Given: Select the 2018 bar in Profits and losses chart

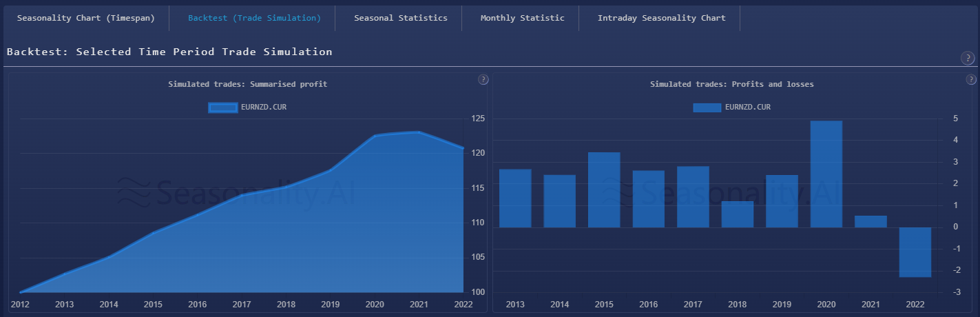Looking at the screenshot, I should 737,214.
